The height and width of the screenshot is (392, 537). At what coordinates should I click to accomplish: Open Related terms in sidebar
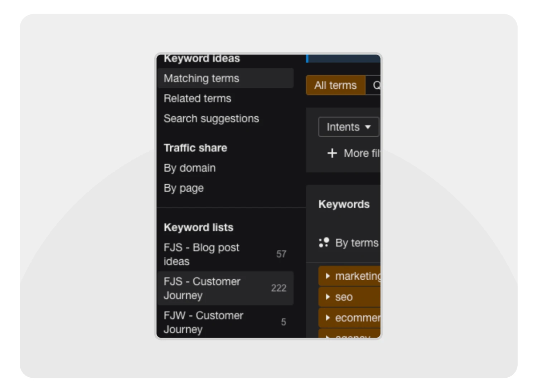[x=198, y=98]
